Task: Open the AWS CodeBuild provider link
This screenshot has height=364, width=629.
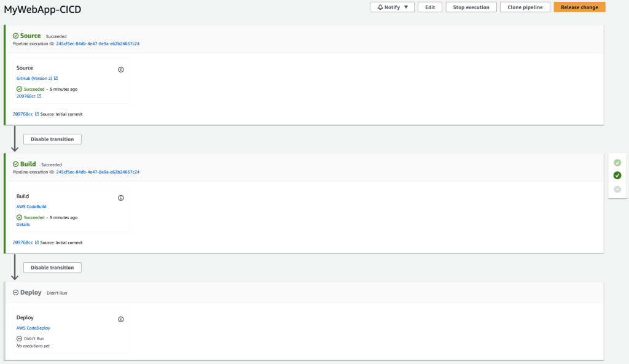Action: click(x=31, y=206)
